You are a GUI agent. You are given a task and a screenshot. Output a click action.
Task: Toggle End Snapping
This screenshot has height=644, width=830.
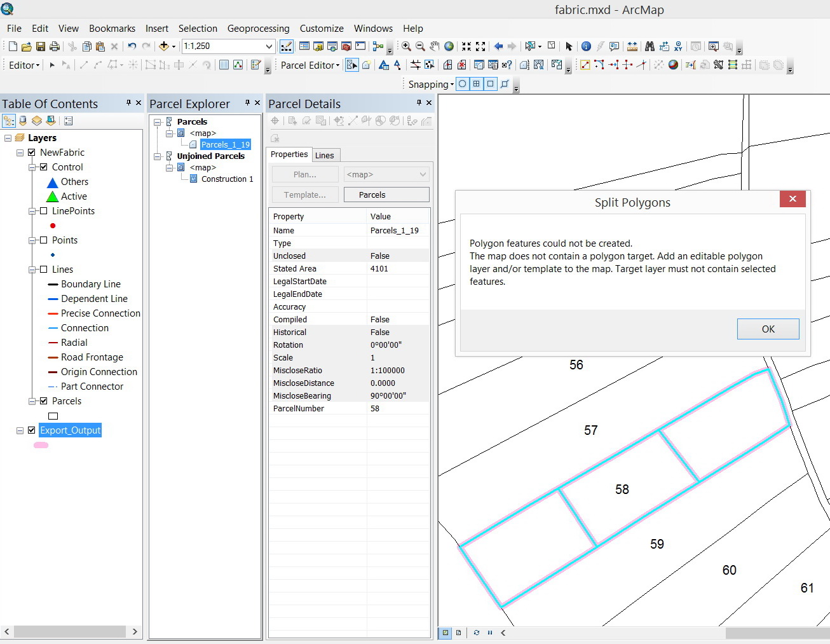click(x=476, y=84)
